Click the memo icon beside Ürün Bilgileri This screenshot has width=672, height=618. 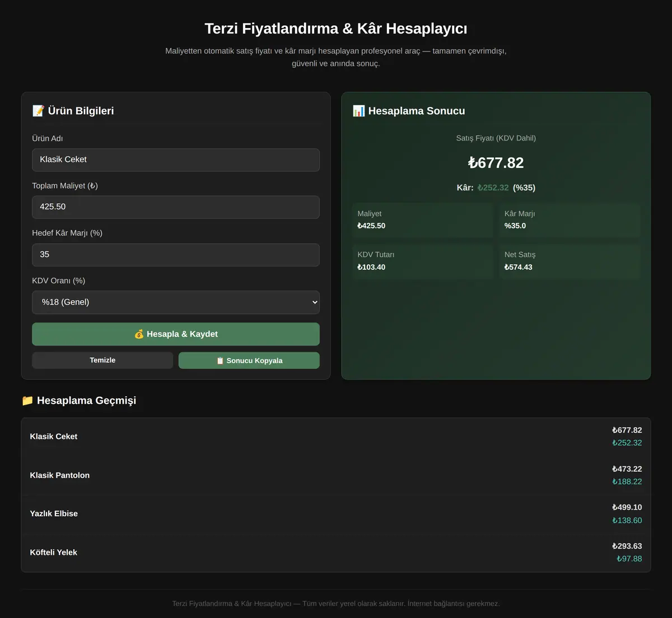38,111
